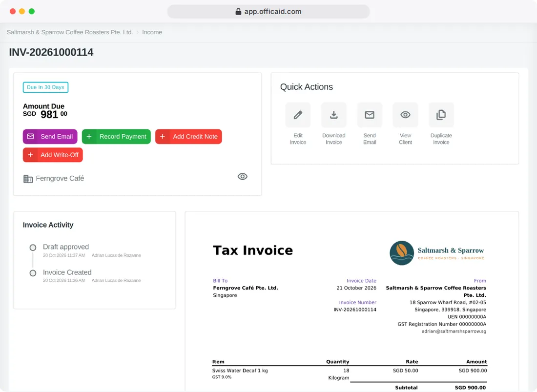The height and width of the screenshot is (392, 537).
Task: Click the invoice date 21 October 2026
Action: (x=356, y=288)
